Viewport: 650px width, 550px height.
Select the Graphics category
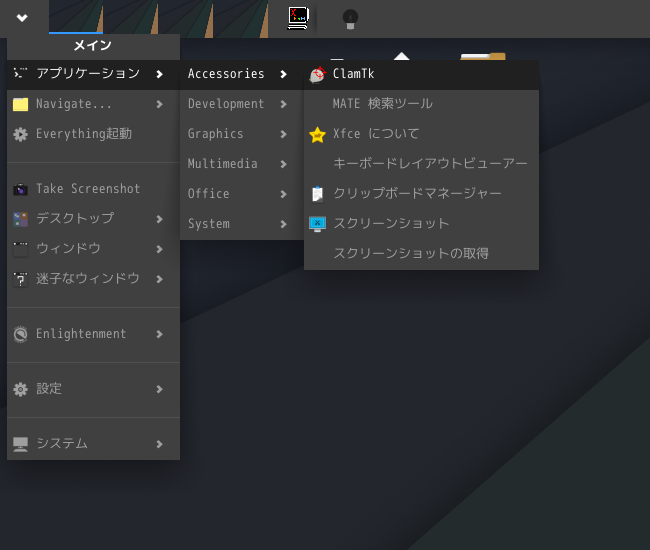(242, 134)
